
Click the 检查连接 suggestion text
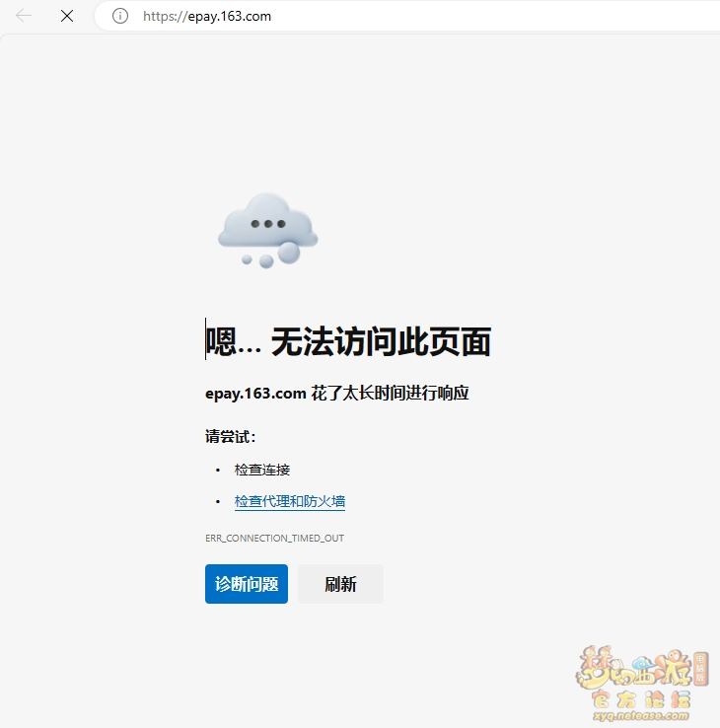click(x=262, y=470)
